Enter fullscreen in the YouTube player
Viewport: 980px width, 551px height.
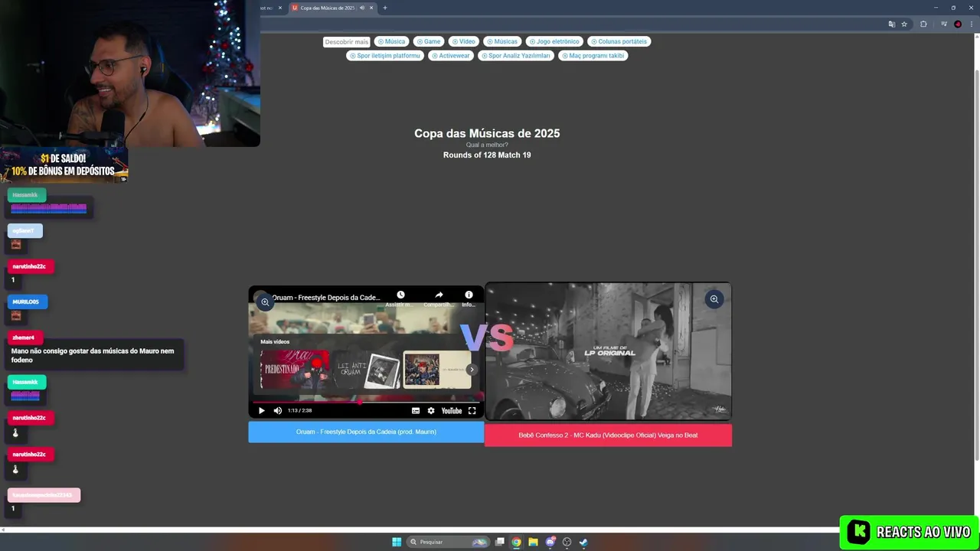[x=472, y=411]
